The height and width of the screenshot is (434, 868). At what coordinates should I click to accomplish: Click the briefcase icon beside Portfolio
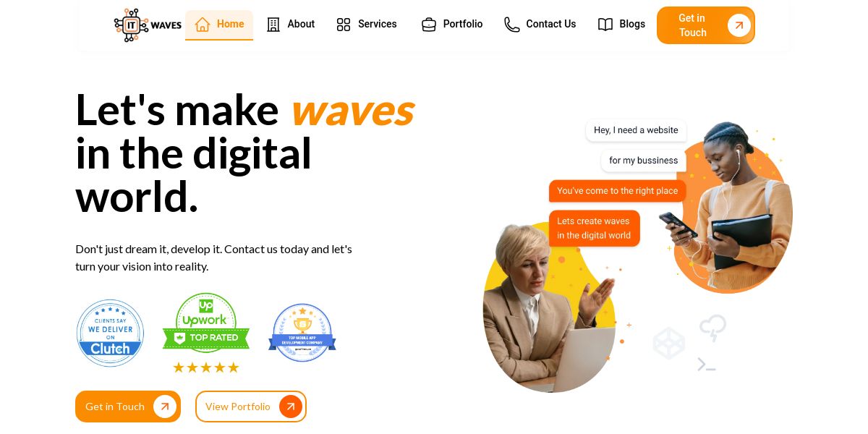[x=429, y=25]
